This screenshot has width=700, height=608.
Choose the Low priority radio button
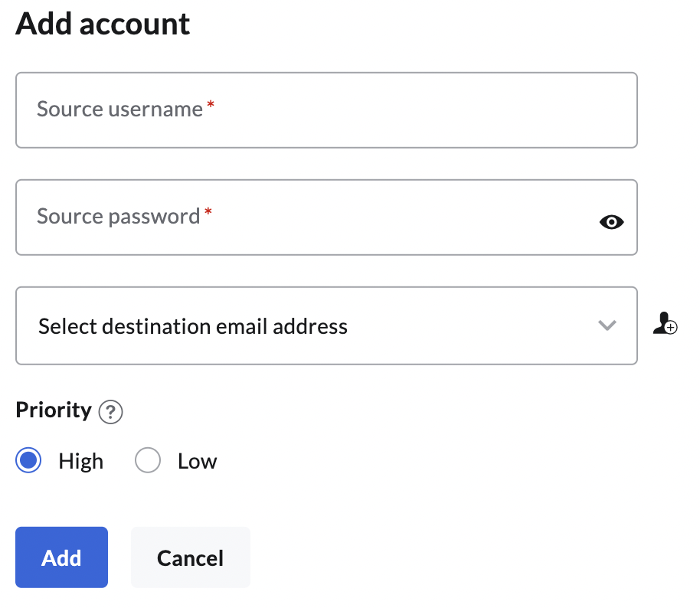coord(147,461)
